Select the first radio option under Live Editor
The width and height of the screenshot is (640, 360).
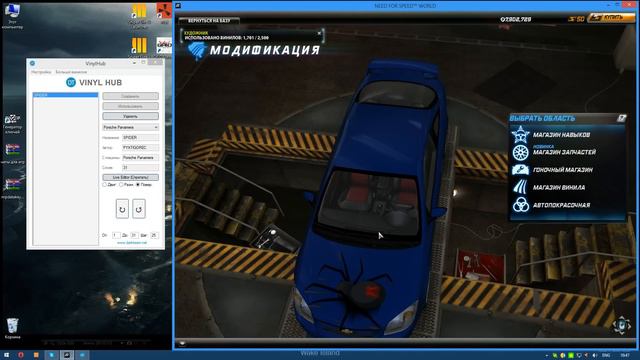(104, 185)
